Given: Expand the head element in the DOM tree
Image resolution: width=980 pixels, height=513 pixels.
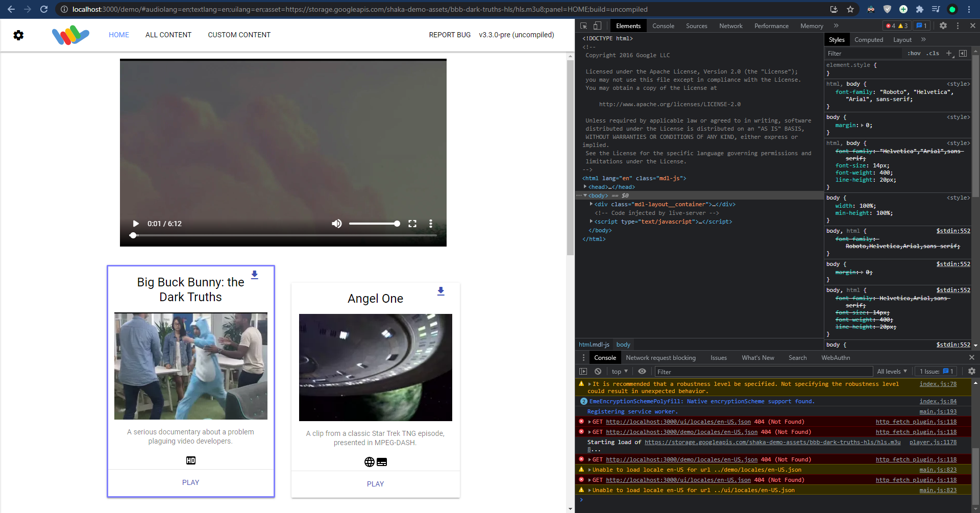Looking at the screenshot, I should tap(585, 187).
